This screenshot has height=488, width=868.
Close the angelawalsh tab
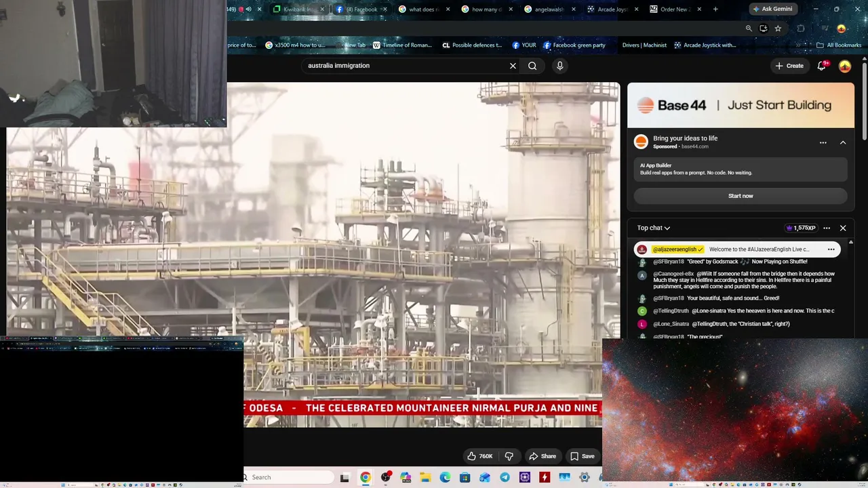coord(574,9)
